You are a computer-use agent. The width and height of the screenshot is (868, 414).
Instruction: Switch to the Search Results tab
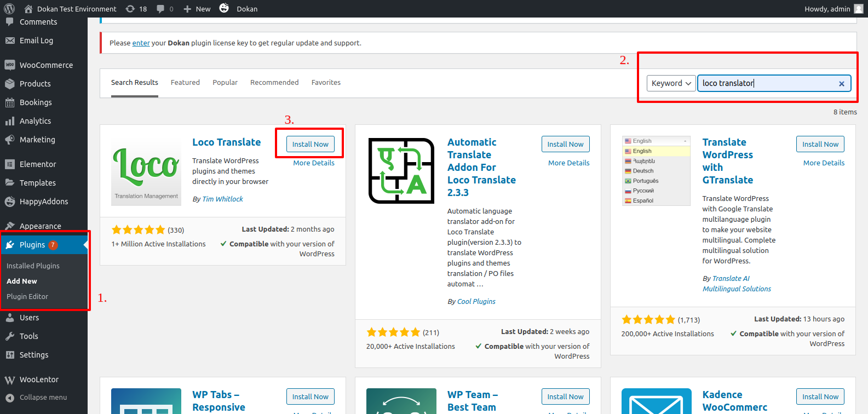(x=135, y=83)
